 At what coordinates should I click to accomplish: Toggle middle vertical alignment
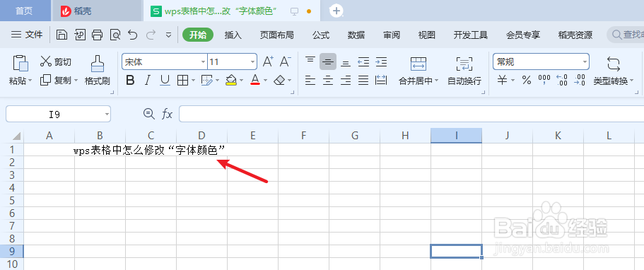point(328,61)
